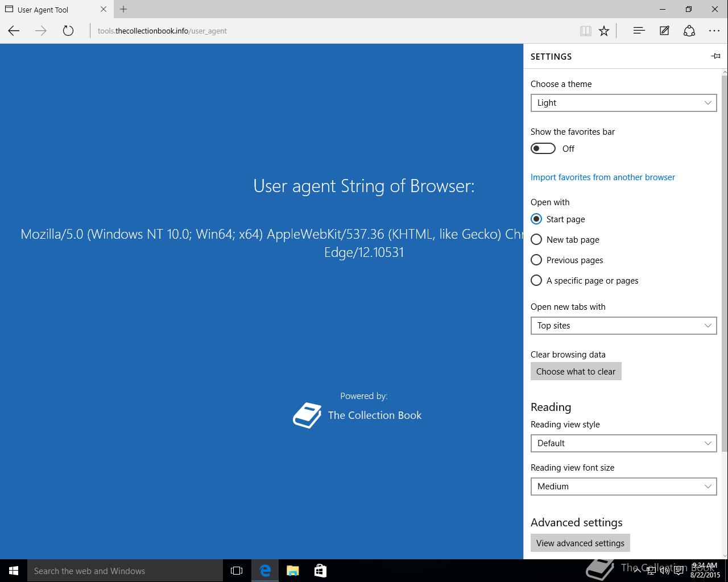Open the More actions ellipsis menu
Viewport: 728px width, 582px height.
pyautogui.click(x=714, y=31)
